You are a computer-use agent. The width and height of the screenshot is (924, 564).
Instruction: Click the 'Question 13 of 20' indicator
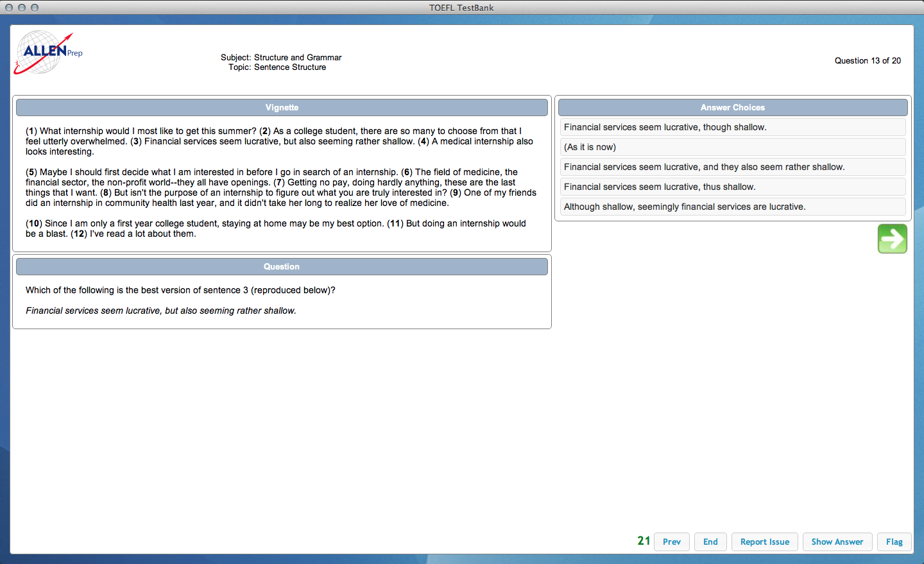click(868, 60)
